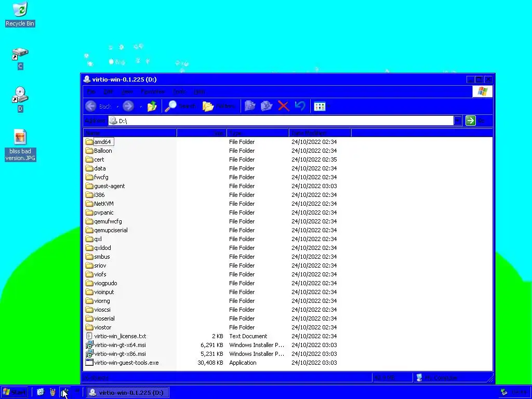Select the smbus folder name

pos(102,257)
